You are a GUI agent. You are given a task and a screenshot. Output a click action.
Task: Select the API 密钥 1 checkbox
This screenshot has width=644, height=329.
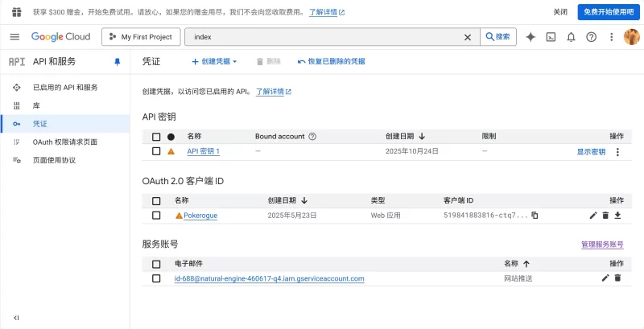156,151
